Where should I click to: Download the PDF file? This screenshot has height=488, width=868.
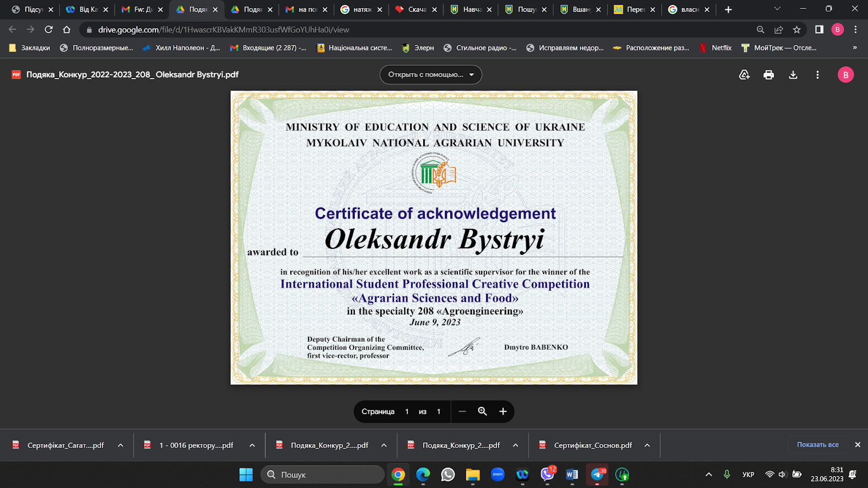pos(793,75)
